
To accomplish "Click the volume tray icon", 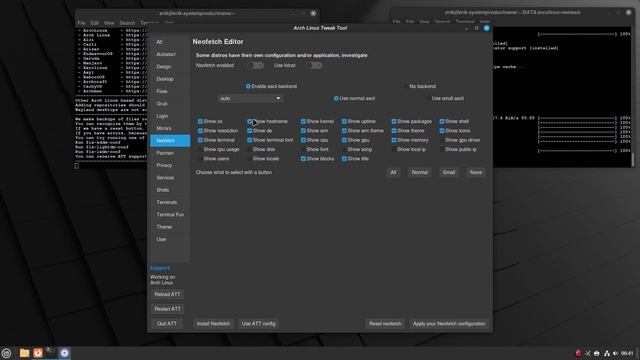I will pos(615,353).
